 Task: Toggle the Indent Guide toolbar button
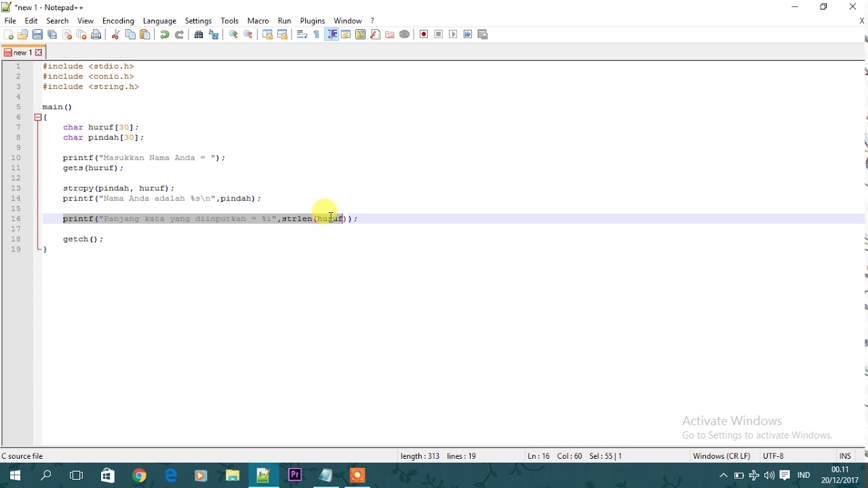click(332, 35)
